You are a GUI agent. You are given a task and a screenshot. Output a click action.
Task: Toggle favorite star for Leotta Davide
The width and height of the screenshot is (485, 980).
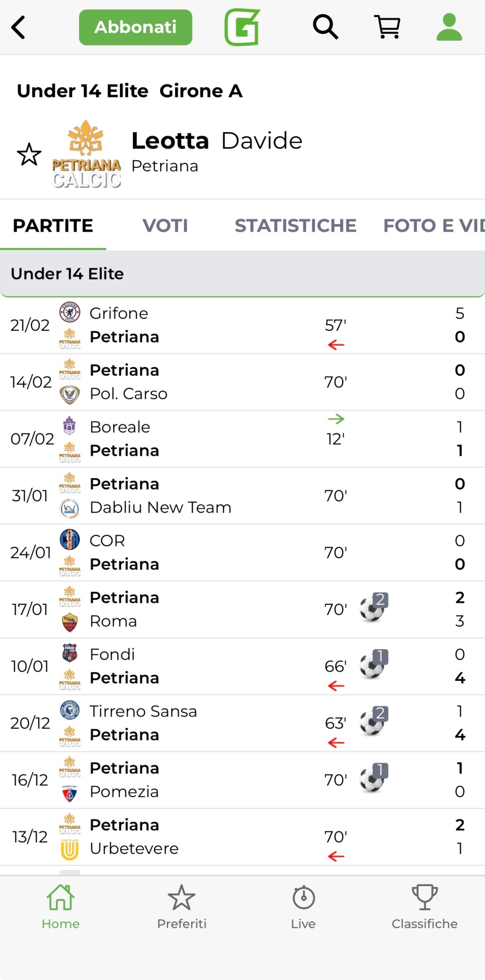point(29,154)
